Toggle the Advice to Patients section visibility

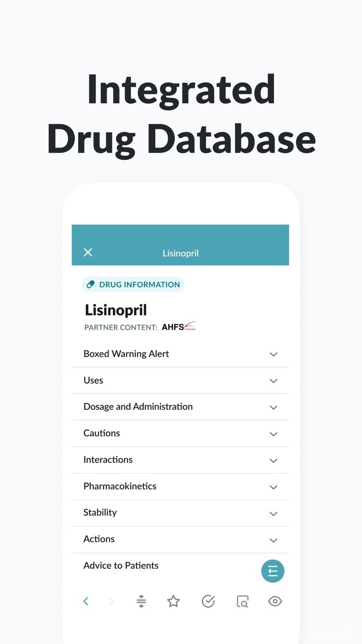click(x=121, y=565)
